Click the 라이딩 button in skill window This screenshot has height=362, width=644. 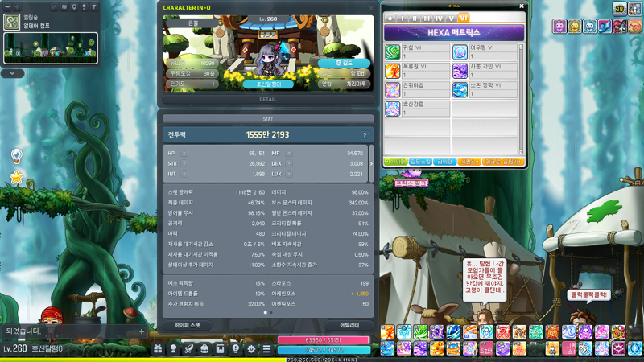click(x=445, y=162)
